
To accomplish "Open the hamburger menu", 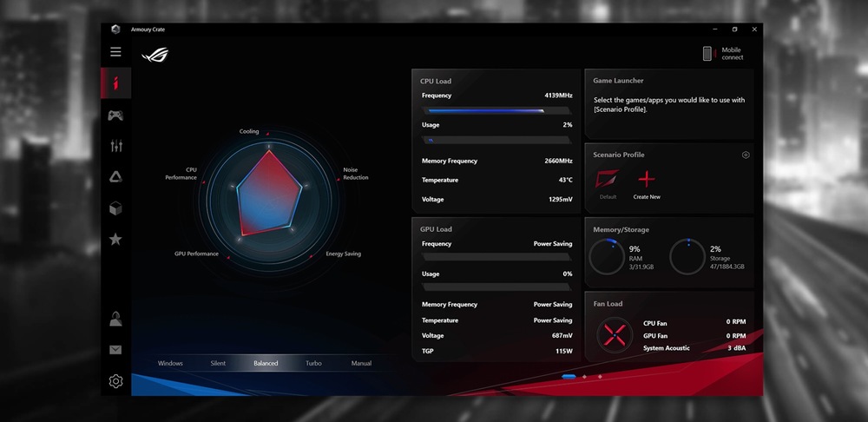I will (115, 52).
